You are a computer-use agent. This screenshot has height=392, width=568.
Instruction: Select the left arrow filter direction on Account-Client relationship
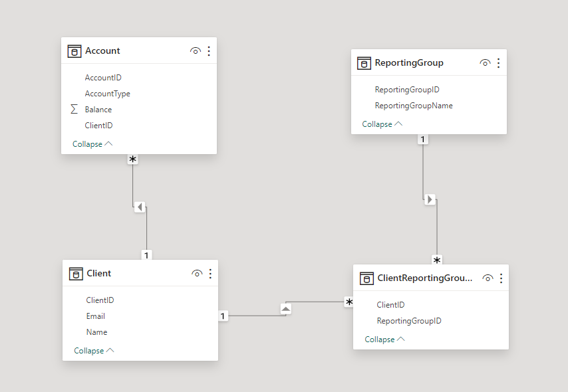(x=140, y=207)
